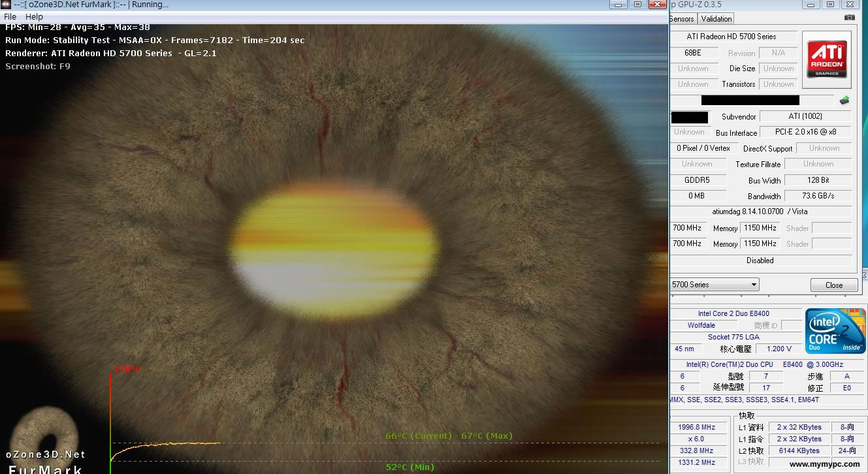Image resolution: width=868 pixels, height=474 pixels.
Task: Click the green BIOS save chip icon
Action: coord(844,100)
